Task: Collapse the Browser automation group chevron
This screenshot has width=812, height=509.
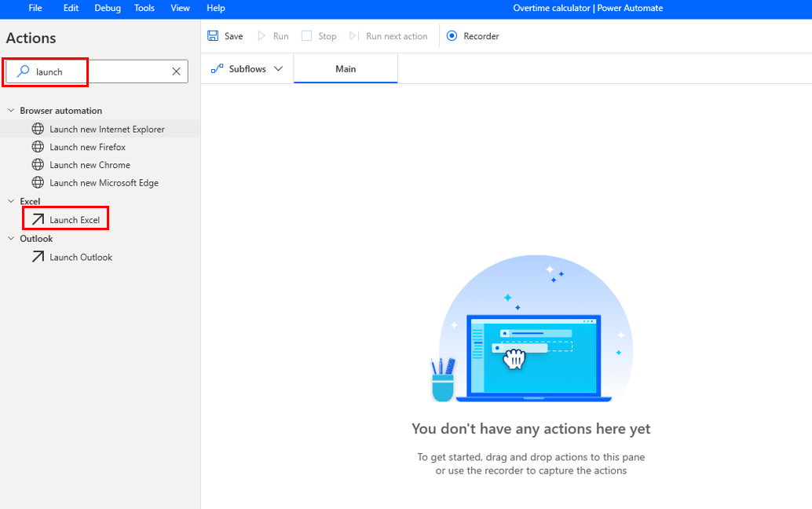Action: point(11,110)
